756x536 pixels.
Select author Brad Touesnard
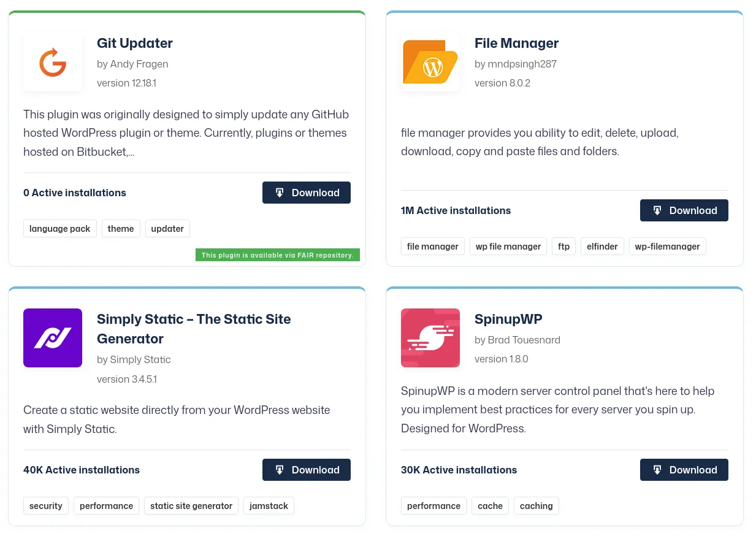524,340
